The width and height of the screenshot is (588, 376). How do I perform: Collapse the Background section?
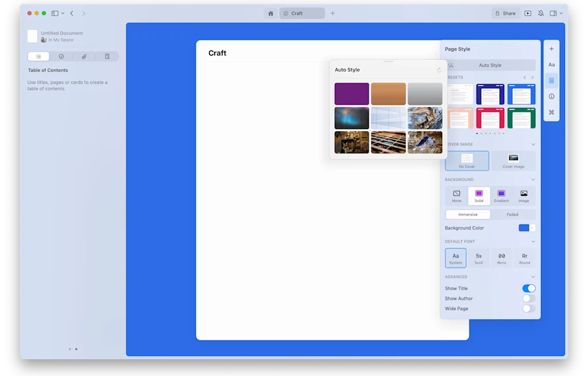[x=533, y=180]
